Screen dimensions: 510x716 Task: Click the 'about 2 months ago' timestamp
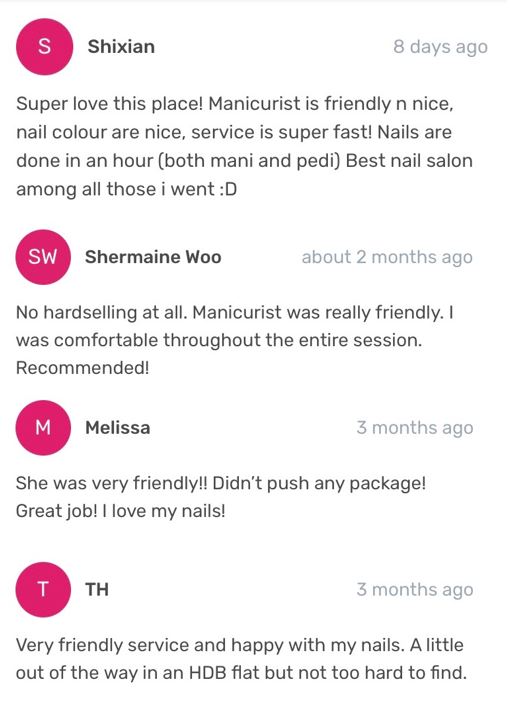tap(387, 258)
